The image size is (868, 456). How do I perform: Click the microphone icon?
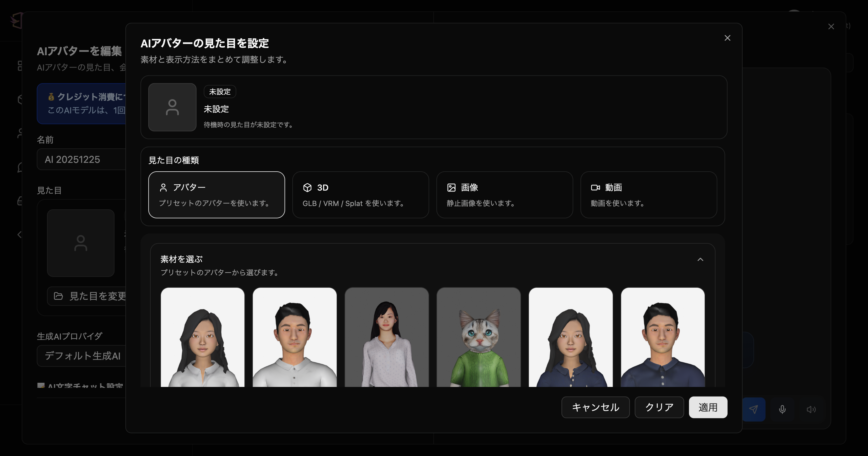(782, 409)
